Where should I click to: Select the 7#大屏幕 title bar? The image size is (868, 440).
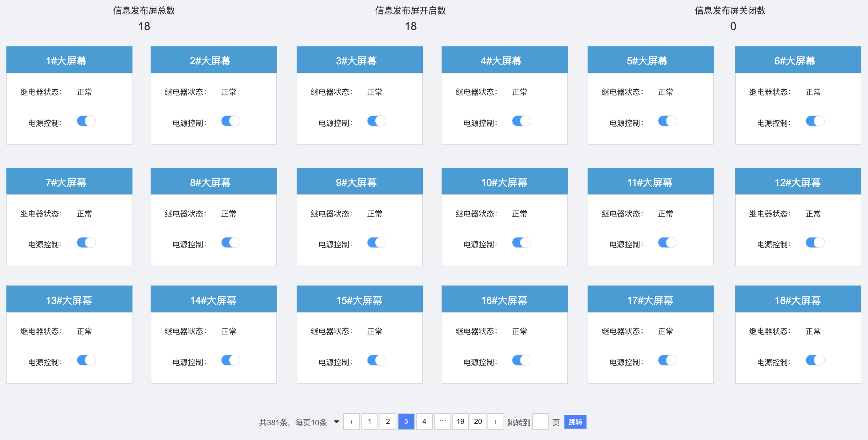click(69, 182)
